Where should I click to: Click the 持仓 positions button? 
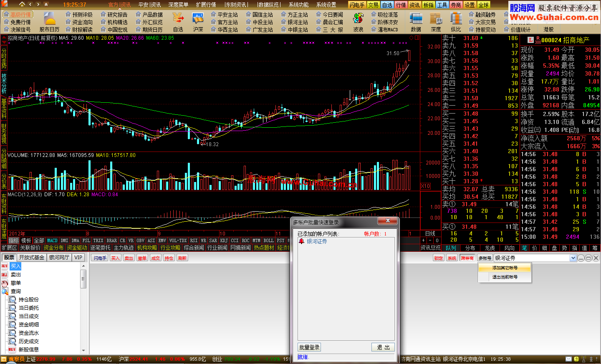[x=169, y=258]
